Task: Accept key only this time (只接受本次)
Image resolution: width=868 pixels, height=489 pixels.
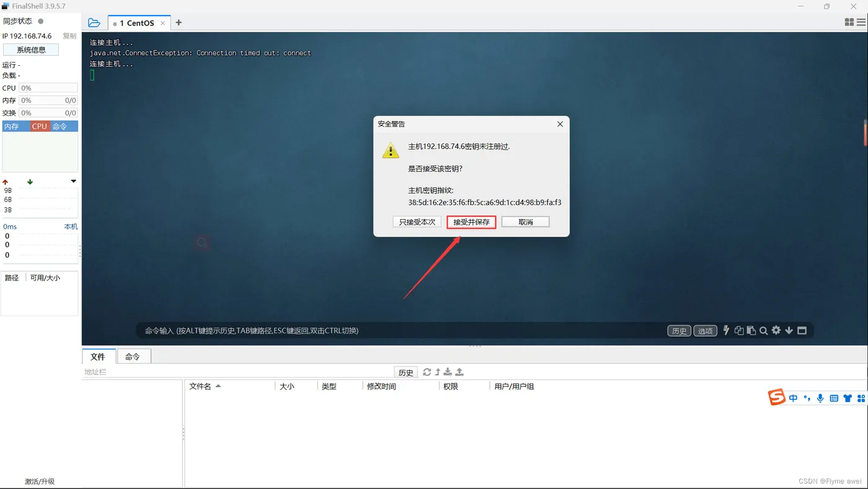Action: 417,222
